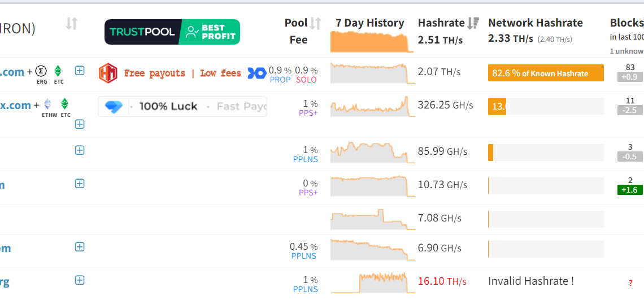Click the ETHW coin icon
Viewport: 644px width, 300px height.
(47, 105)
